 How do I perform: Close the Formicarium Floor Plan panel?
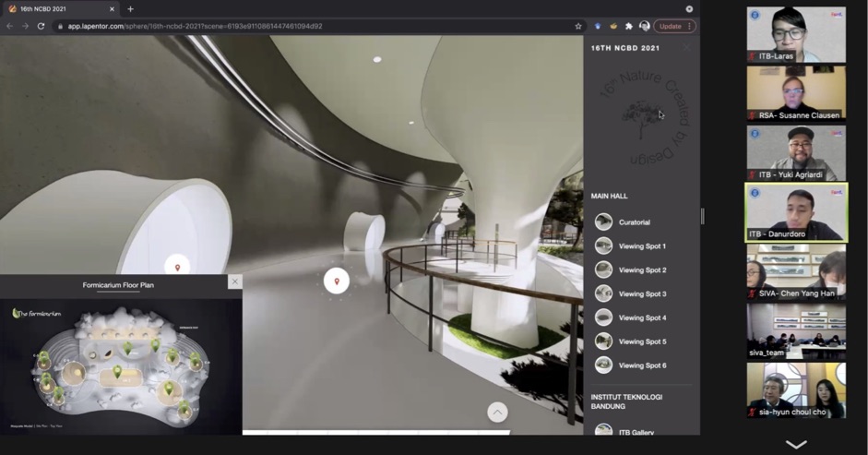click(234, 281)
